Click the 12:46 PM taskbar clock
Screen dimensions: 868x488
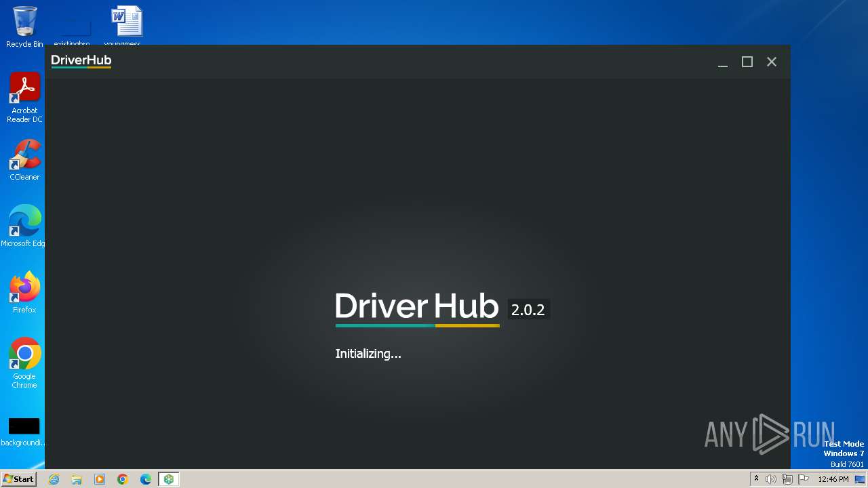click(x=833, y=479)
